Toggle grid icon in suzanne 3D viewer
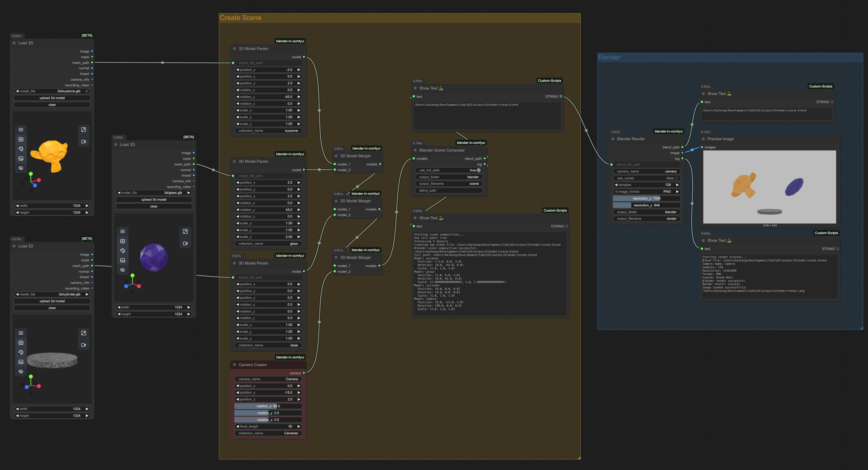This screenshot has width=868, height=470. 21,139
